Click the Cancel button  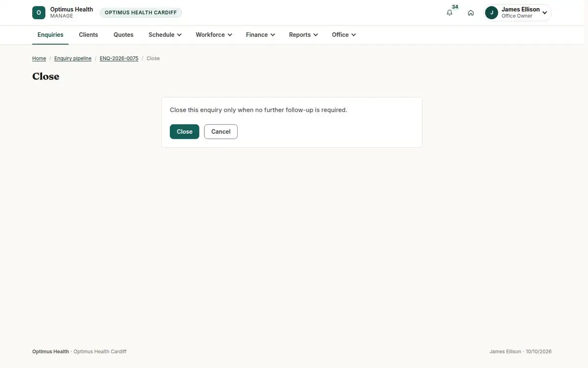pyautogui.click(x=221, y=131)
